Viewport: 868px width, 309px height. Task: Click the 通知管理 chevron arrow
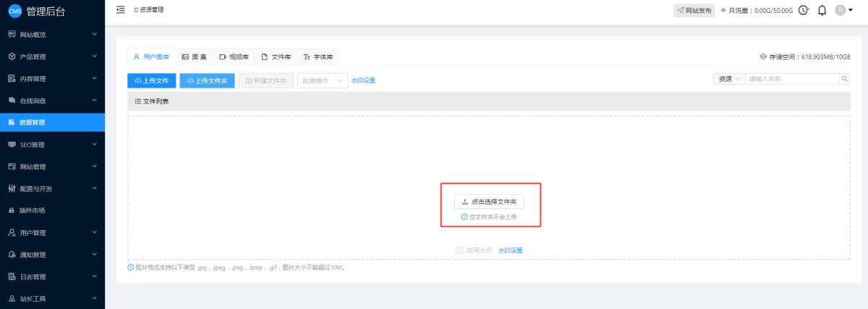[95, 255]
